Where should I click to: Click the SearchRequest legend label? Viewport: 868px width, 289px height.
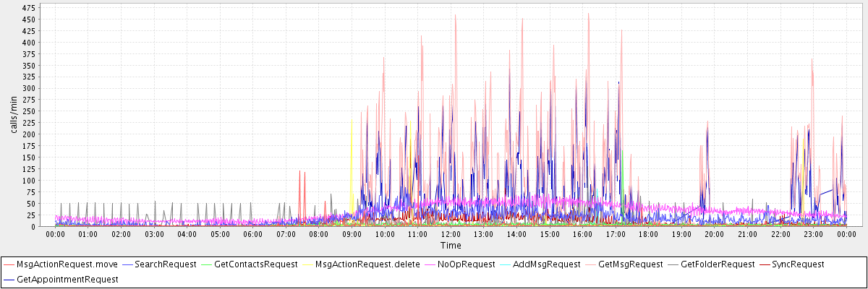(165, 264)
